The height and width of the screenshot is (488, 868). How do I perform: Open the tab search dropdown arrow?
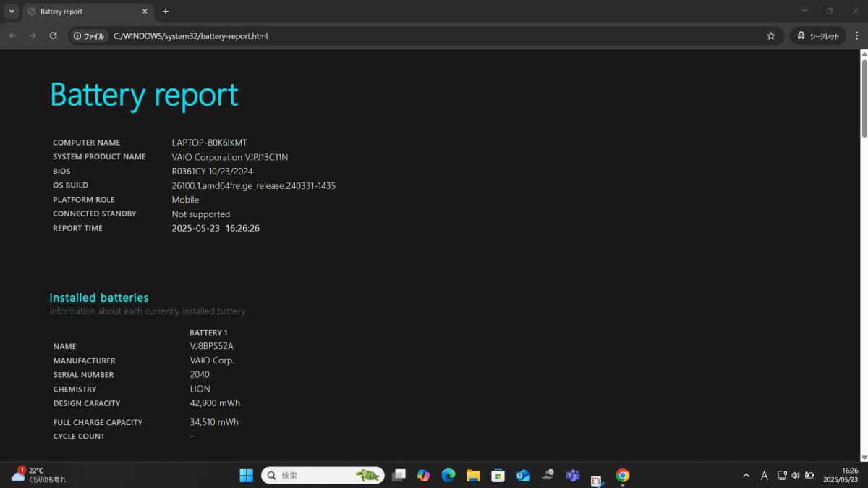[x=12, y=12]
